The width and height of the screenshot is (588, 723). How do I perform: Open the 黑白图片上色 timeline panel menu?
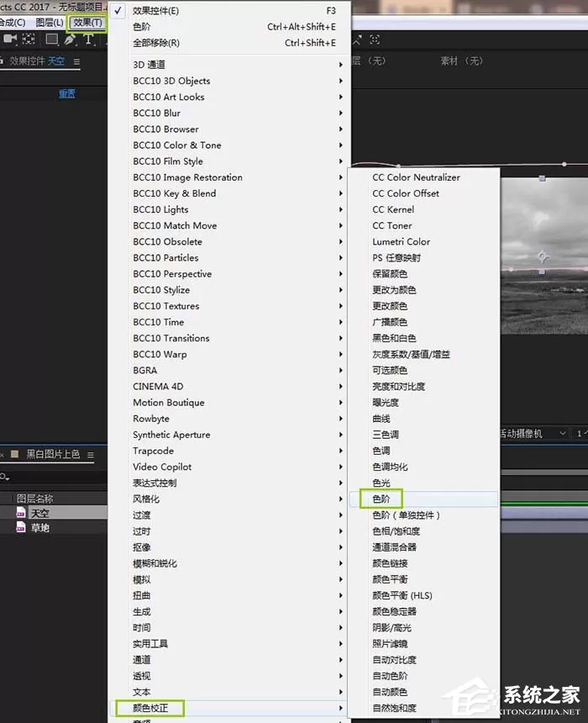click(91, 455)
